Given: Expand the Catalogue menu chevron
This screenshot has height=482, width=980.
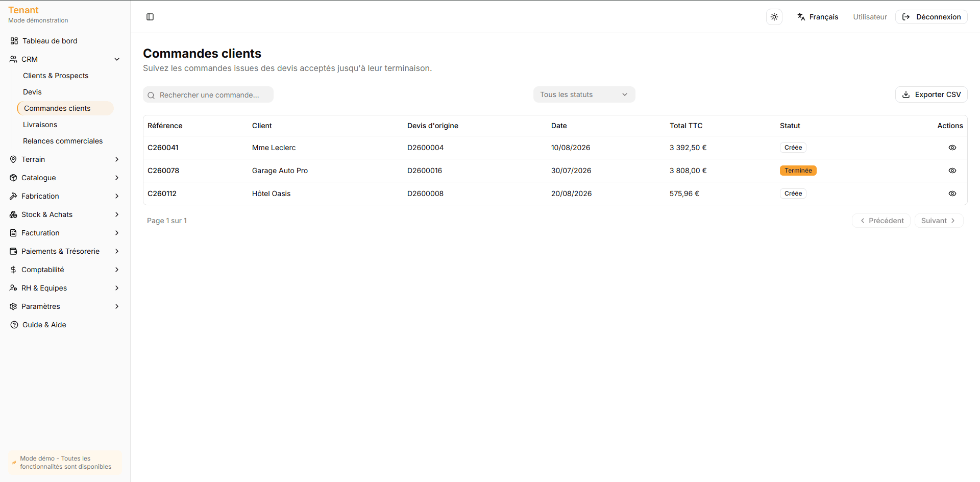Looking at the screenshot, I should pyautogui.click(x=117, y=178).
